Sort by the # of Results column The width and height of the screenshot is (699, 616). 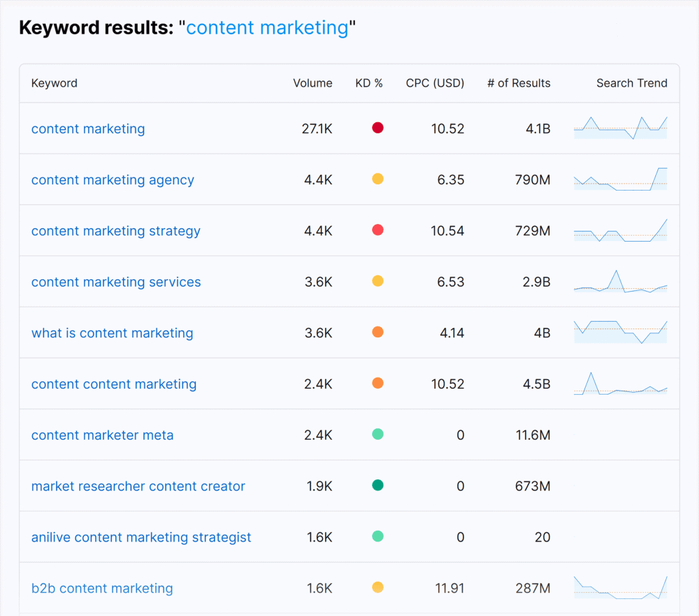point(518,83)
